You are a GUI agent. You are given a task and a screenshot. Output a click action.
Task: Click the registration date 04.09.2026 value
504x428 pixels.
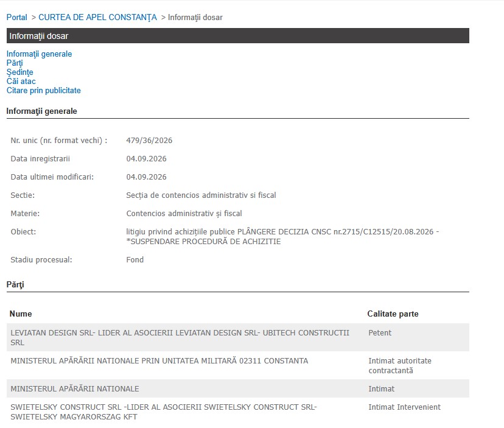pyautogui.click(x=146, y=159)
